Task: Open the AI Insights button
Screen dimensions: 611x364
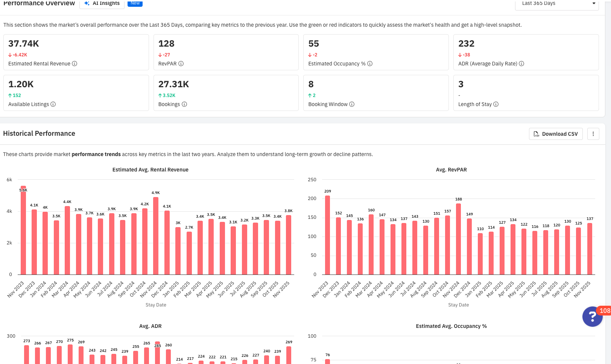Action: pyautogui.click(x=102, y=3)
